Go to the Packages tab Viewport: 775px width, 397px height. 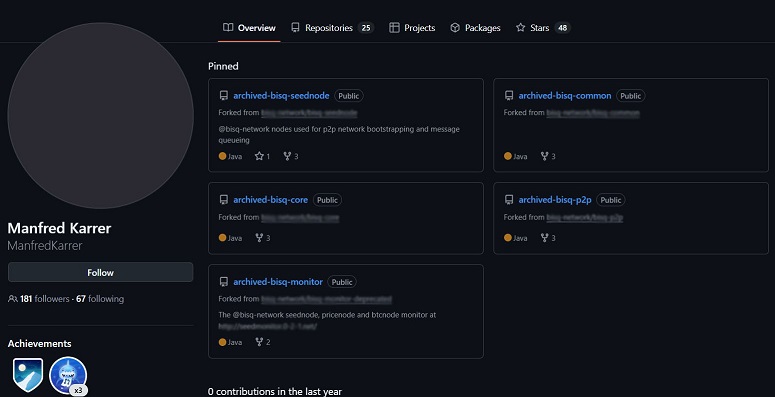coord(475,28)
